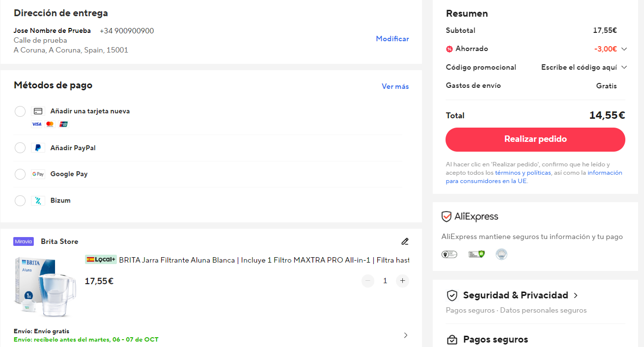Select the Añadir una tarjeta nueva radio button
Image resolution: width=644 pixels, height=347 pixels.
tap(20, 111)
